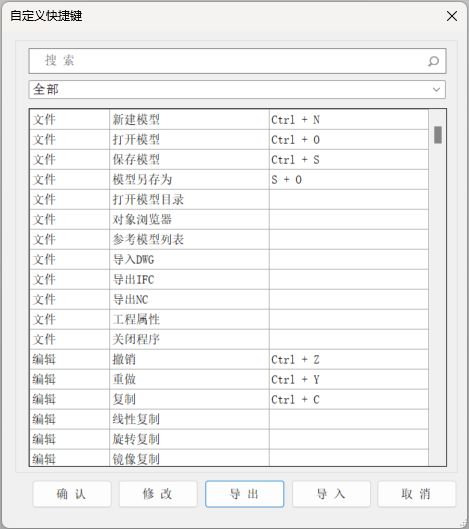Select the 导出IFC row
The image size is (469, 529).
click(x=229, y=279)
